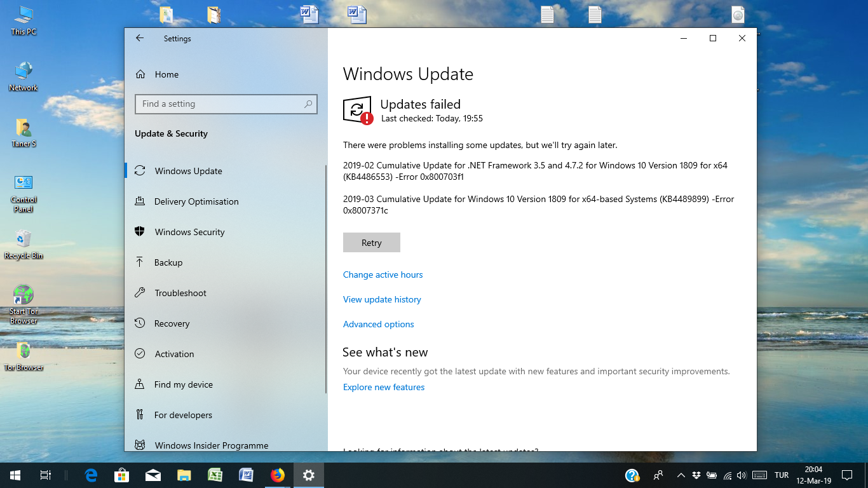Open Change active hours link
The height and width of the screenshot is (488, 868).
pos(383,274)
